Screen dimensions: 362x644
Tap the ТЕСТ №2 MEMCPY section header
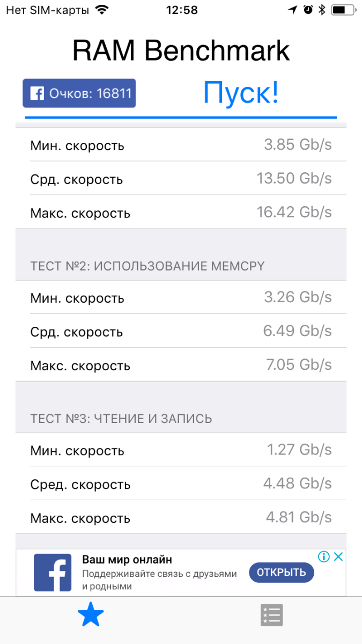(147, 266)
